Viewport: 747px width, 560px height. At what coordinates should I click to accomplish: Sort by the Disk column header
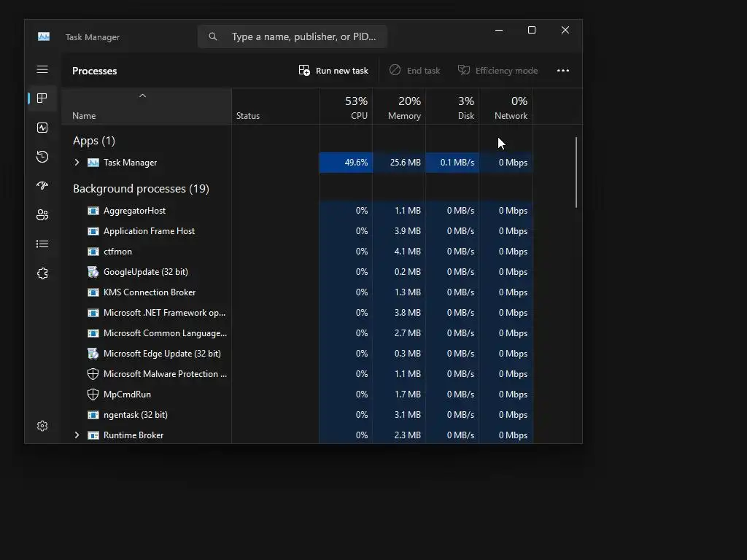coord(452,106)
